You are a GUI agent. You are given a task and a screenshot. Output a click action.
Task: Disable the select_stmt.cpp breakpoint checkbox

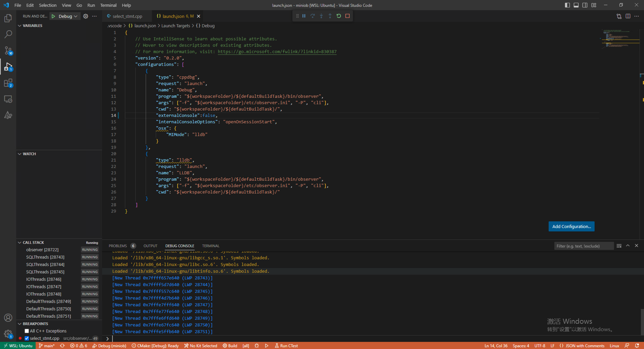pos(27,338)
